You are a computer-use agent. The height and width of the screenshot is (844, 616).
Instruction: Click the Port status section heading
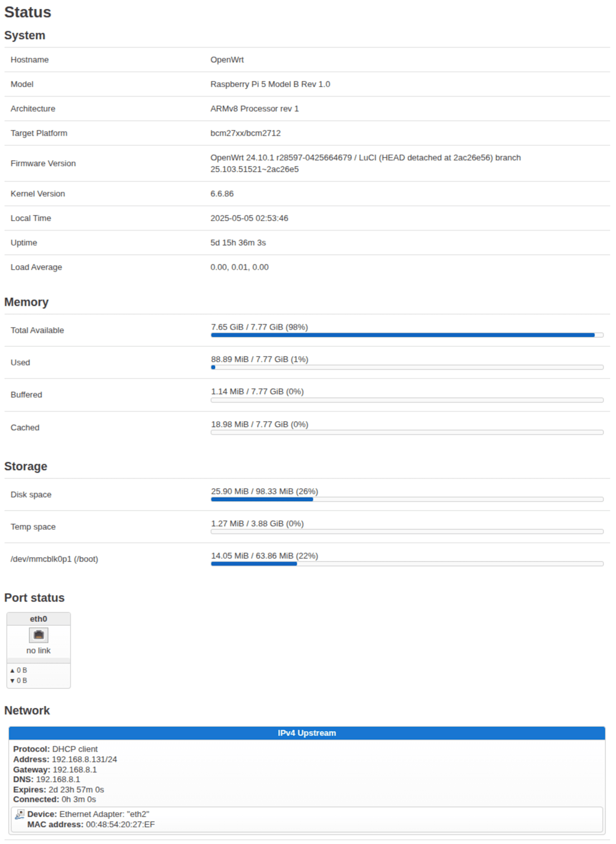click(34, 598)
